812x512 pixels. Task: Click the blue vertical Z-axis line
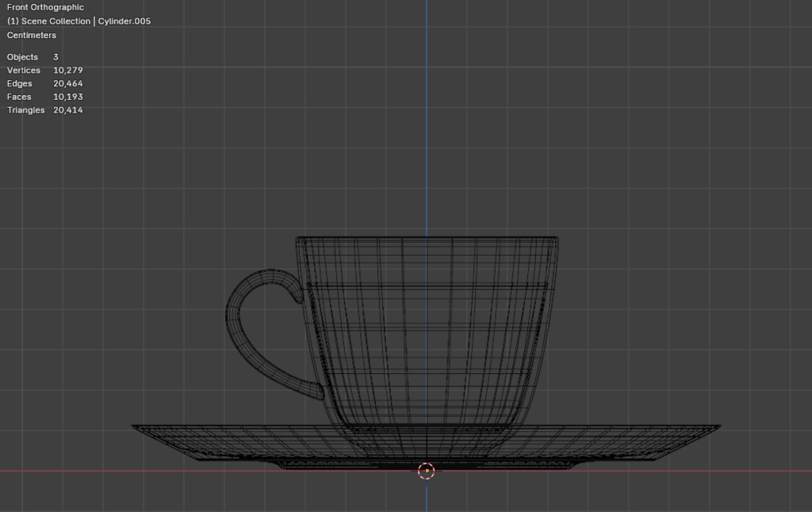coord(427,159)
